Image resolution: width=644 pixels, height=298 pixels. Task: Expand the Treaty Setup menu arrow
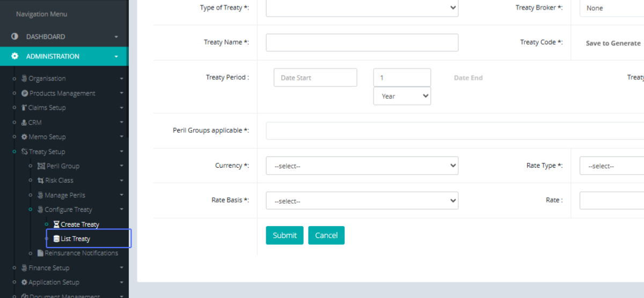click(122, 152)
